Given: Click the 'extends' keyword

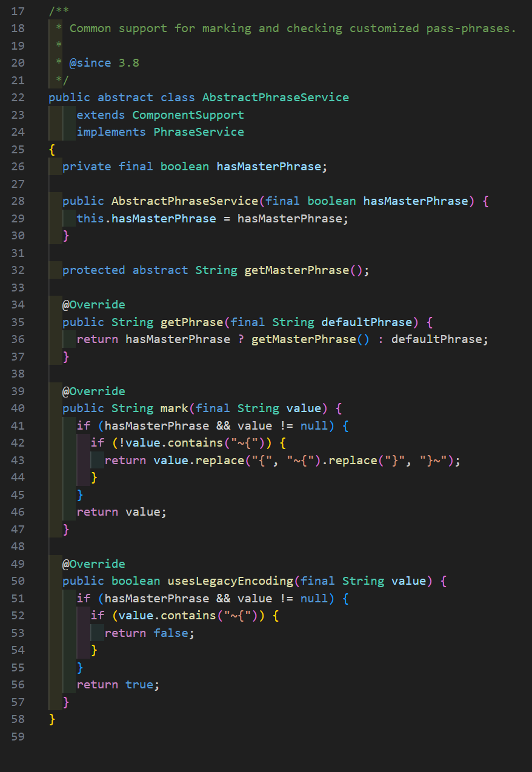Looking at the screenshot, I should coord(101,115).
